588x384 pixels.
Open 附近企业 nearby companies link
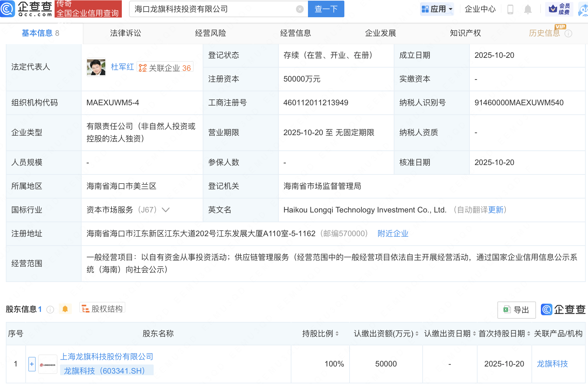[393, 234]
